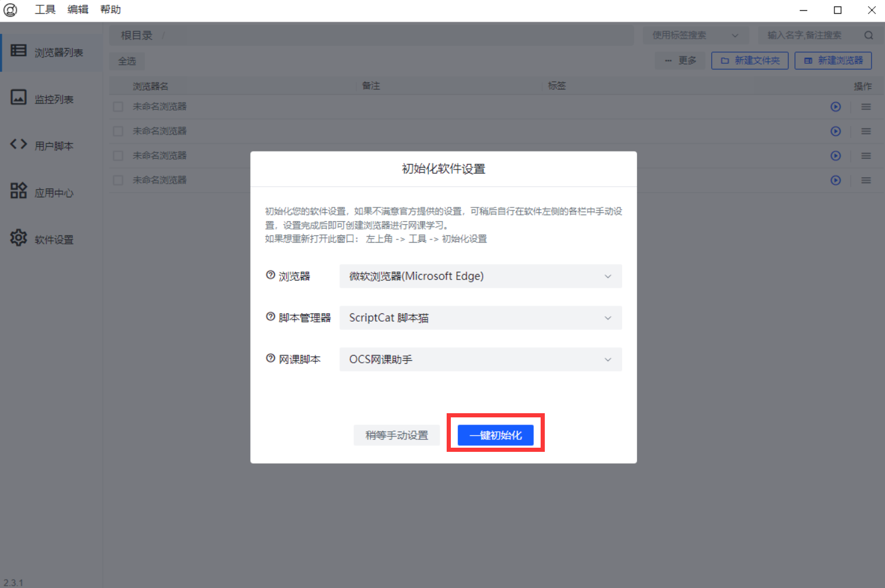Viewport: 885px width, 588px height.
Task: Click the 备注 column header
Action: [371, 86]
